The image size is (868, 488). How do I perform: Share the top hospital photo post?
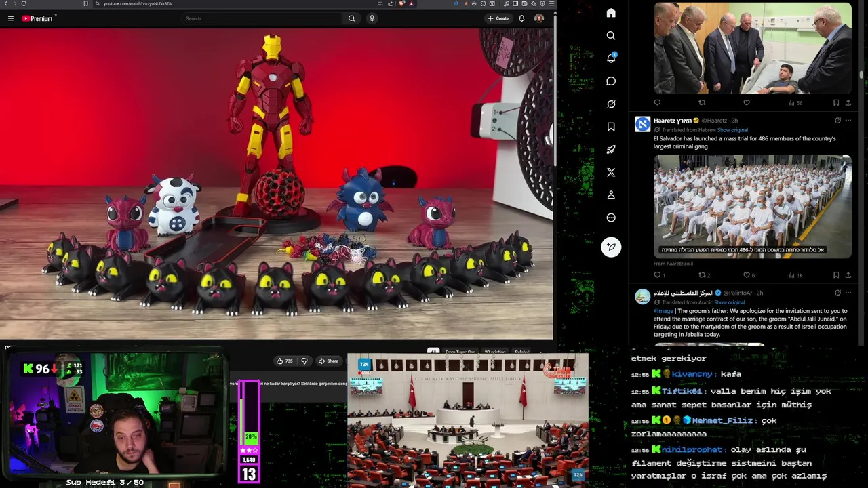click(x=848, y=103)
